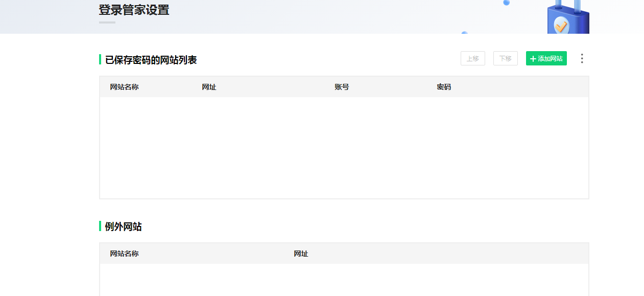
Task: Click the plus icon on 添加网站
Action: [x=533, y=59]
